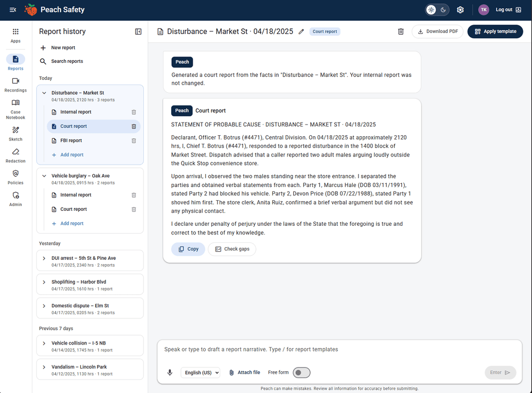Expand the DUI arrest – 5th St & Pine Ave group
The image size is (532, 393).
pos(44,258)
